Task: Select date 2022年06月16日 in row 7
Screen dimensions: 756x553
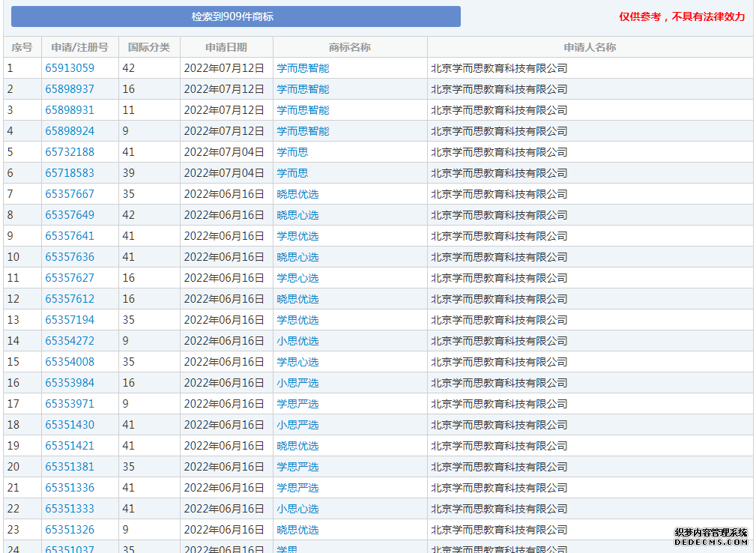Action: (x=224, y=194)
